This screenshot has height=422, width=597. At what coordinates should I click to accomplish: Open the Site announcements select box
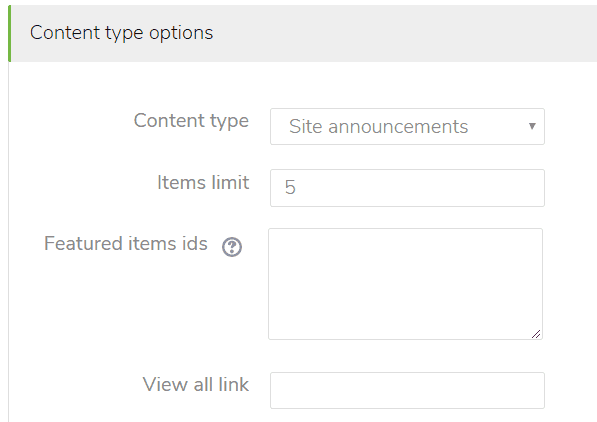(x=407, y=126)
